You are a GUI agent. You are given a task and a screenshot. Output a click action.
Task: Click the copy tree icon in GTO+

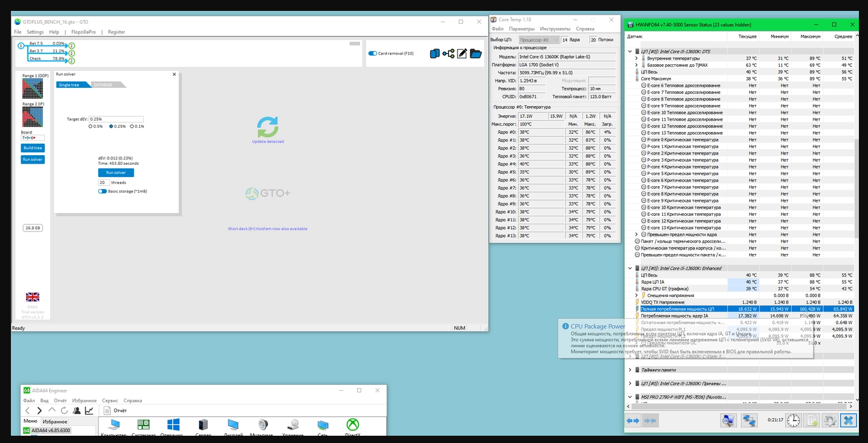point(434,54)
